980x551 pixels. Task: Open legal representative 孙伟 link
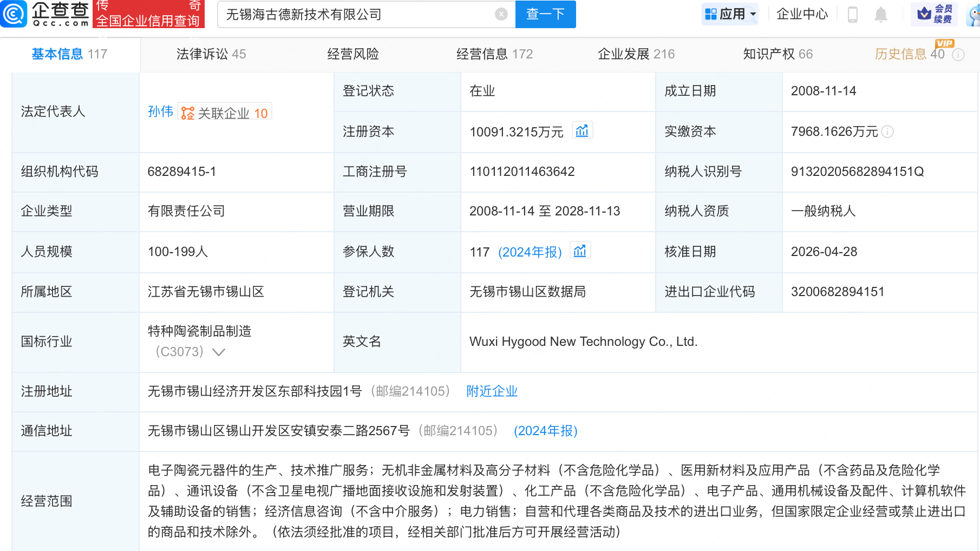click(160, 111)
